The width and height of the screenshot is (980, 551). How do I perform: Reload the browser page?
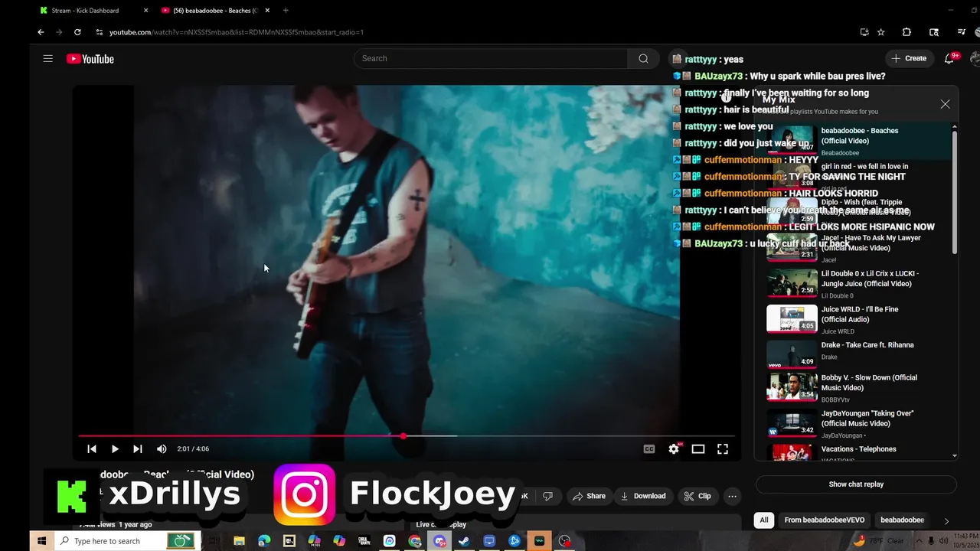[x=77, y=32]
